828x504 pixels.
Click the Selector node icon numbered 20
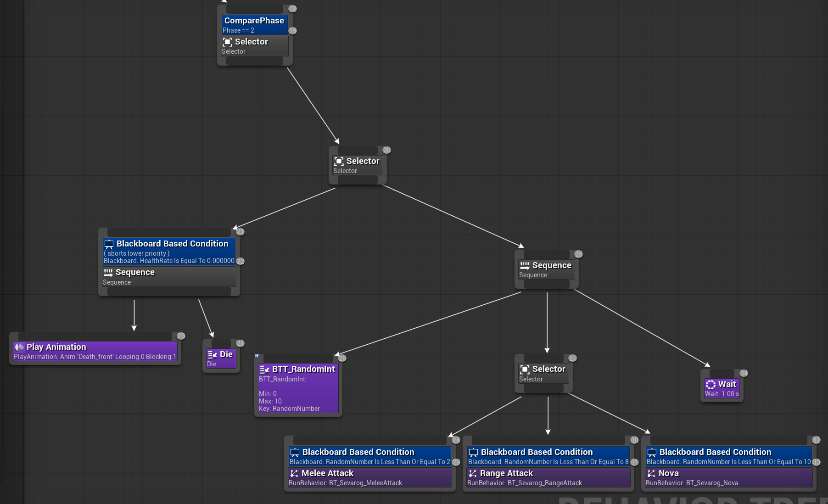(339, 162)
